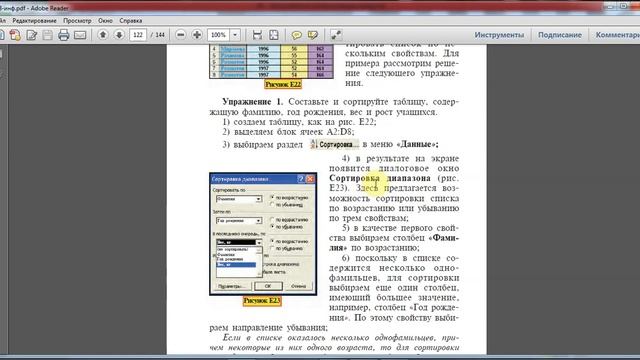This screenshot has width=640, height=360.
Task: Send file by email icon
Action: tap(80, 35)
